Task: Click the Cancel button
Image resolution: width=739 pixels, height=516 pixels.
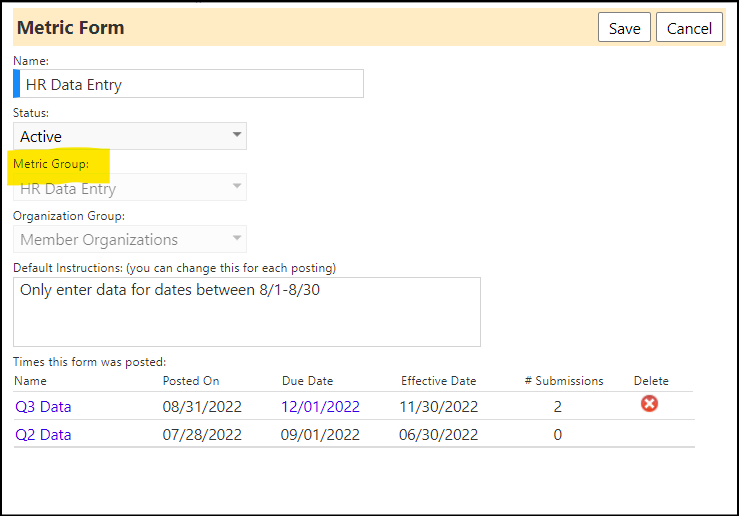Action: [689, 28]
